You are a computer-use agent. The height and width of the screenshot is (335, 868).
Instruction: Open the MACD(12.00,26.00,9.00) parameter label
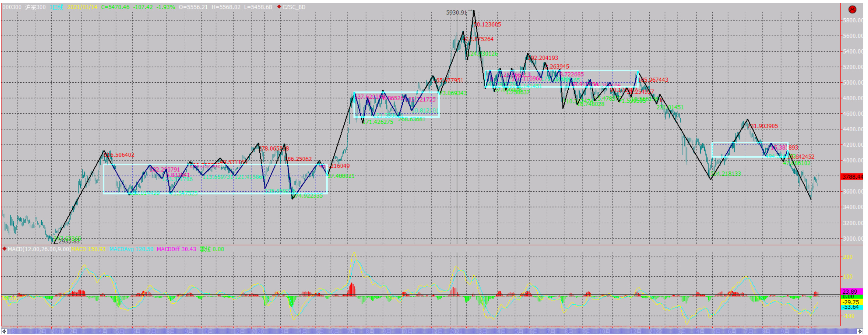pyautogui.click(x=39, y=249)
